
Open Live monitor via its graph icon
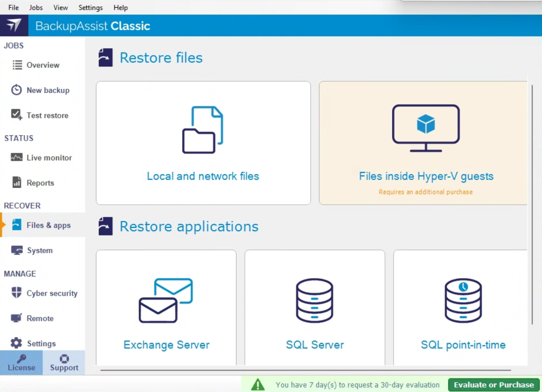pyautogui.click(x=17, y=157)
